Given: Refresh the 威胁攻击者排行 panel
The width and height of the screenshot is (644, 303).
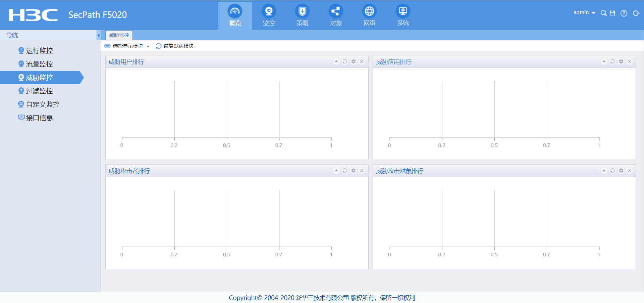Looking at the screenshot, I should (x=345, y=171).
